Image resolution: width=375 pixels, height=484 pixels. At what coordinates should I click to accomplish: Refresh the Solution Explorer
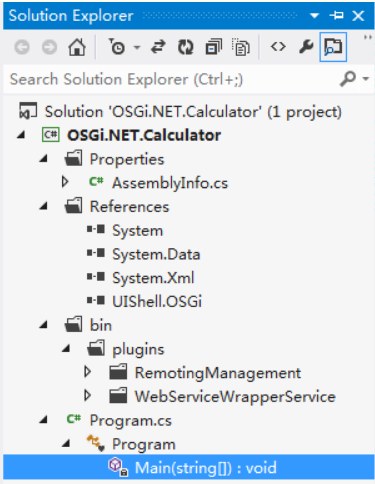[x=186, y=47]
